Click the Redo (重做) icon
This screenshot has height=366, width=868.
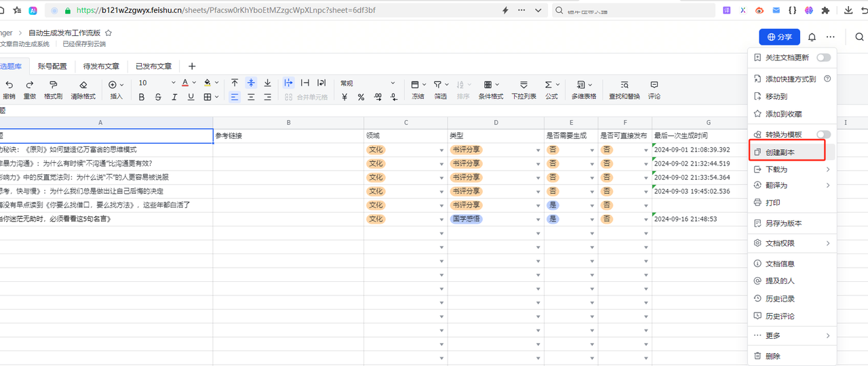pos(30,84)
